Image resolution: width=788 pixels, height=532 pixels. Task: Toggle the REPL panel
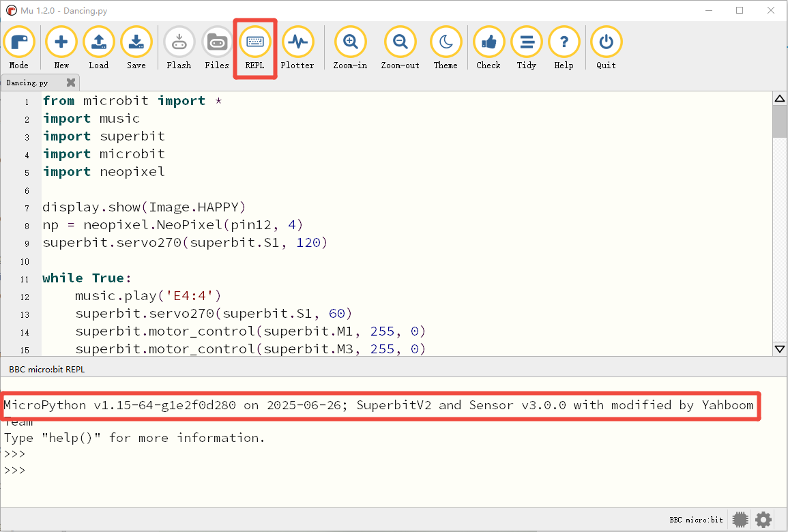pos(254,48)
